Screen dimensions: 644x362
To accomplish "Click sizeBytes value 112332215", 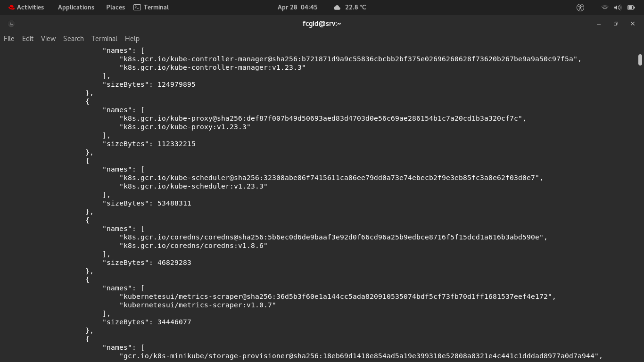I will pos(176,144).
